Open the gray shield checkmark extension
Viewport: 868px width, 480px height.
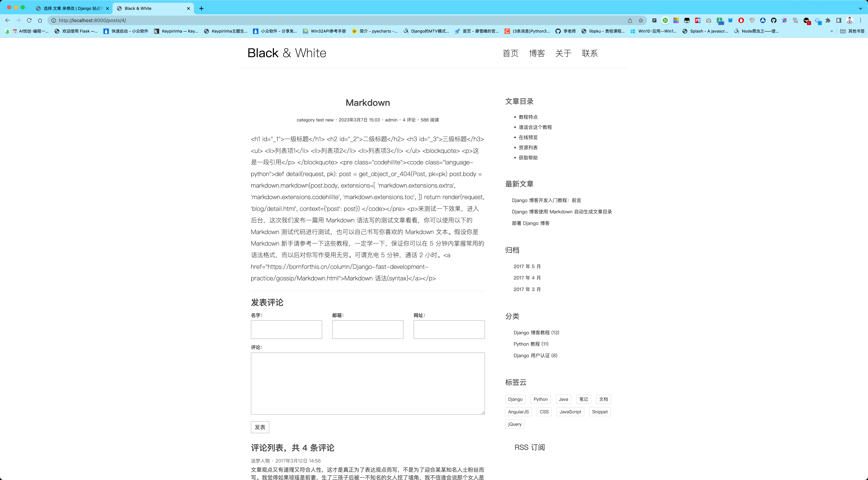tap(752, 20)
